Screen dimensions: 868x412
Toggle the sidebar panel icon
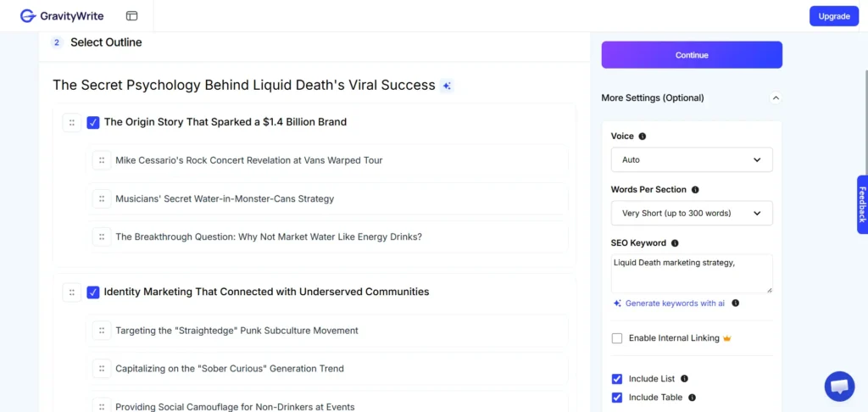pyautogui.click(x=131, y=16)
